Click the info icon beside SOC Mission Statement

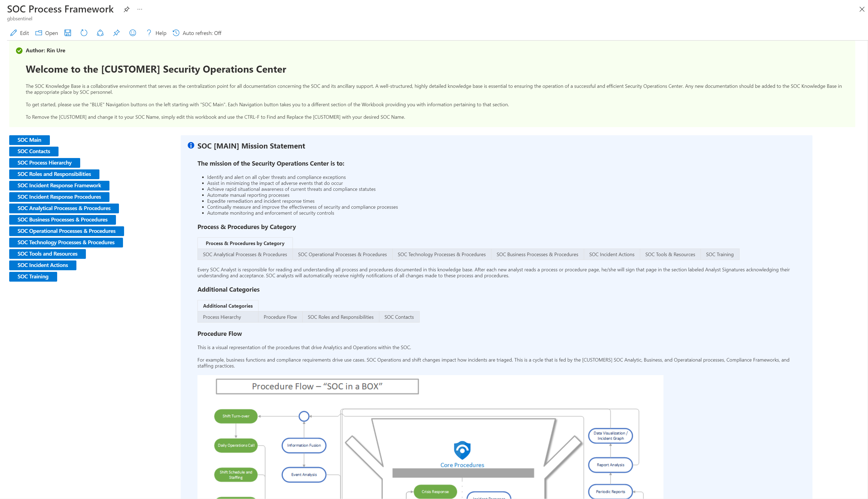tap(191, 145)
